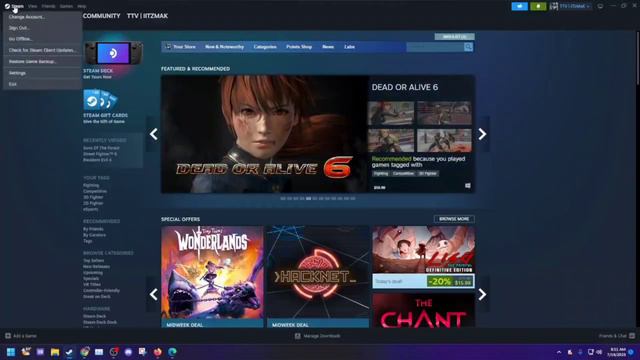The image size is (640, 360).
Task: Open VR Titles category link
Action: [x=92, y=284]
